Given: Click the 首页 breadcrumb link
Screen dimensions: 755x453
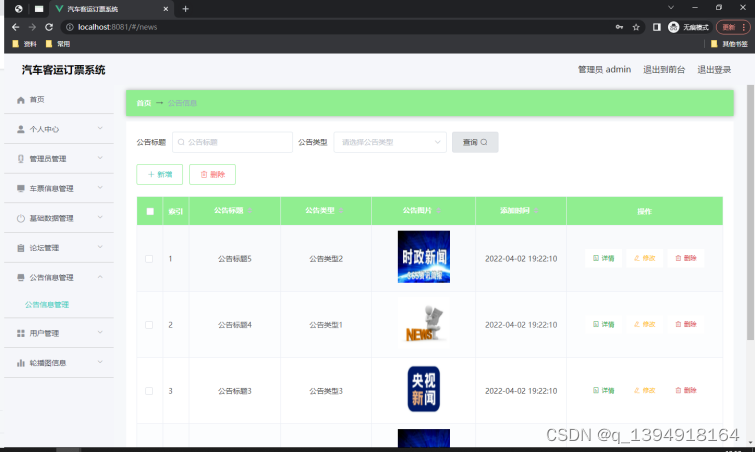Looking at the screenshot, I should click(x=143, y=103).
